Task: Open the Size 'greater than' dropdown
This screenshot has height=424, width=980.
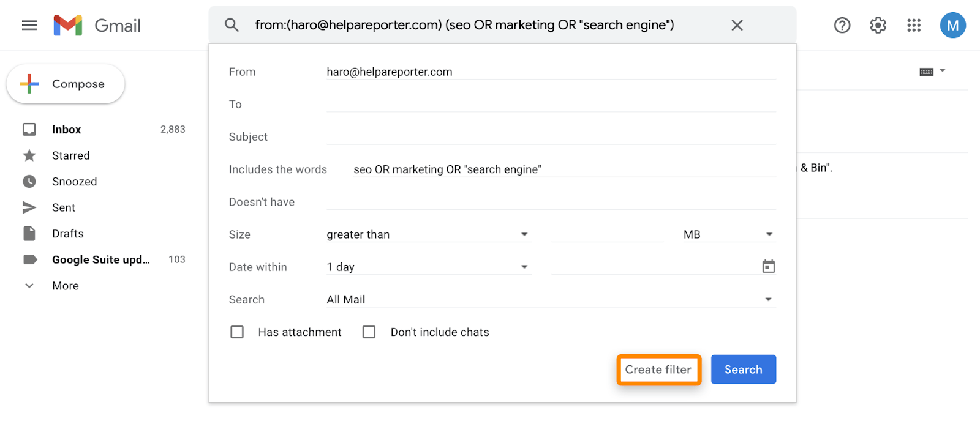Action: 524,234
